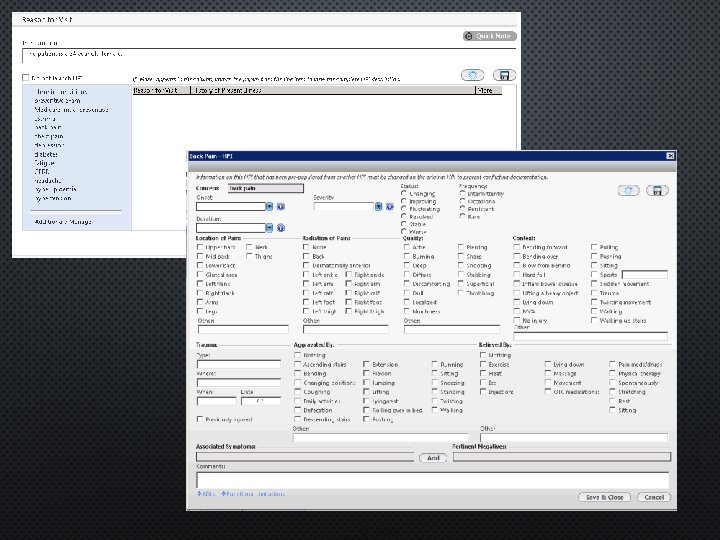Click the Quick Note button
Screen dimensions: 720x540
click(489, 36)
